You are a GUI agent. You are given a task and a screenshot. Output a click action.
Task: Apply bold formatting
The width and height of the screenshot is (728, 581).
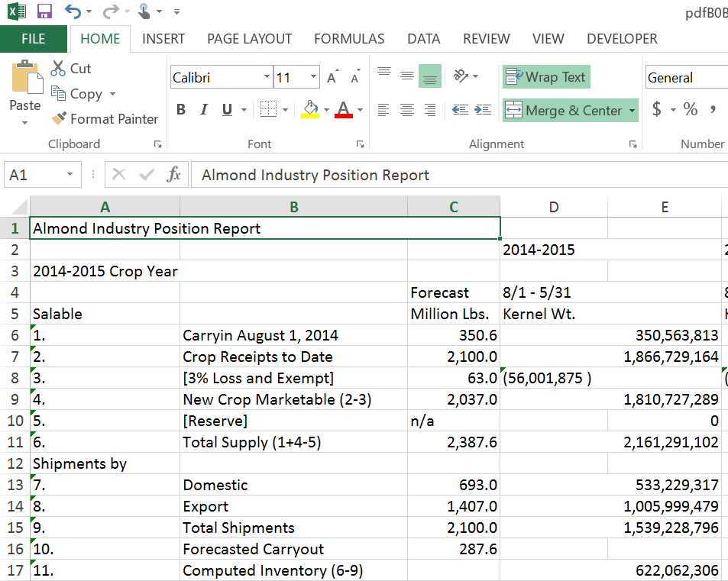point(181,110)
